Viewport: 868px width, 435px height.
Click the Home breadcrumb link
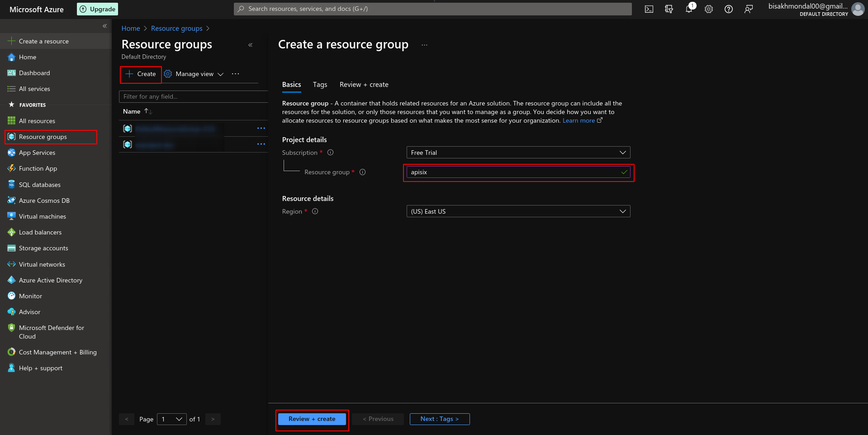coord(131,29)
